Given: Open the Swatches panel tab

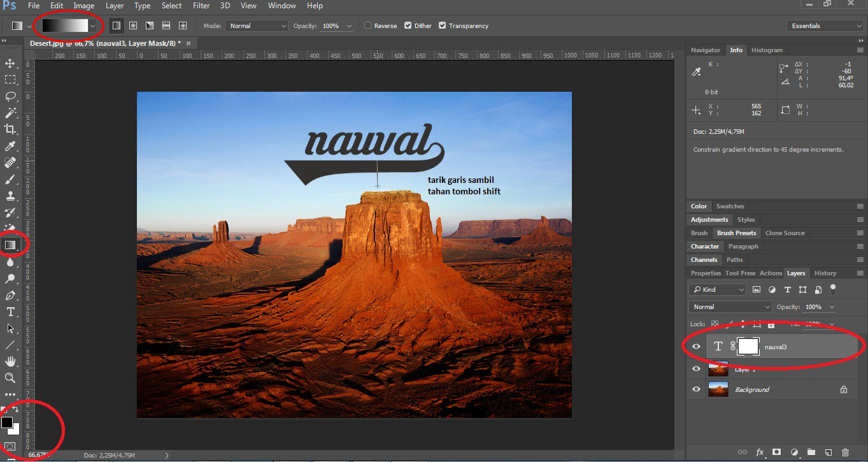Looking at the screenshot, I should 730,206.
